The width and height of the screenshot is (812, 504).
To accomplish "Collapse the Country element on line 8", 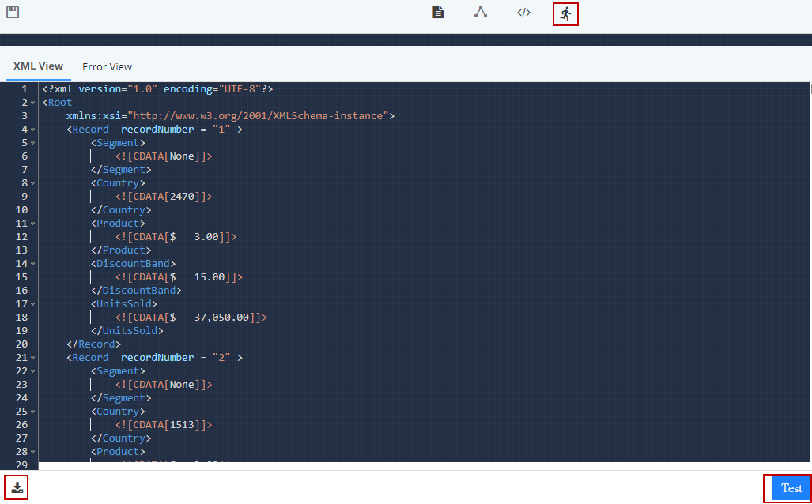I will tap(32, 183).
